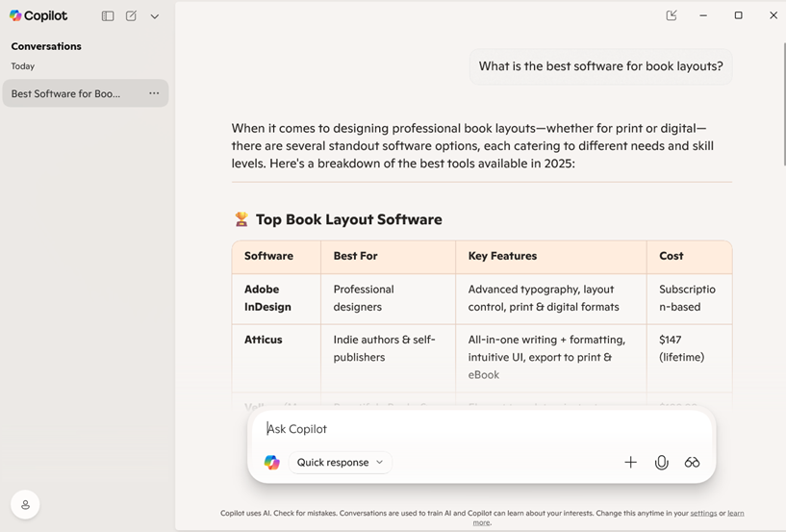
Task: Click the Top Book Layout Software heading
Action: 349,219
